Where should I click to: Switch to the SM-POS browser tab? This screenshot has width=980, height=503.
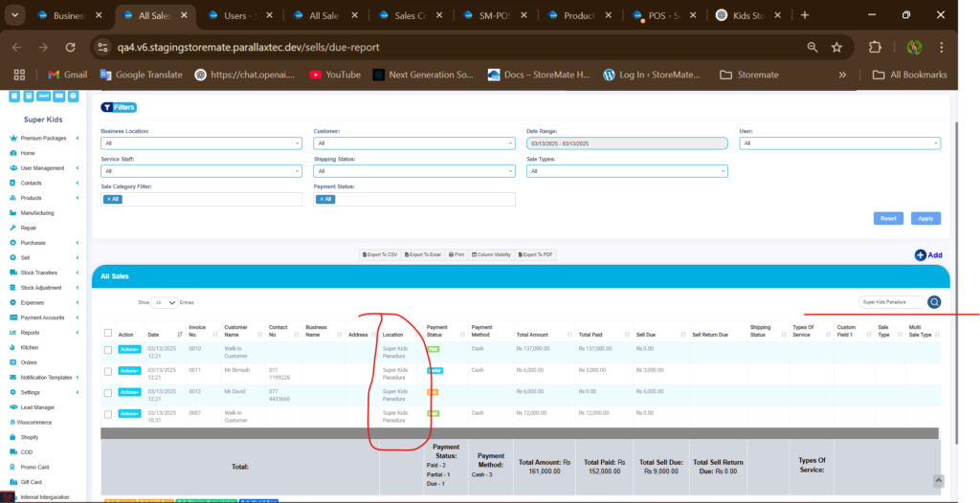[496, 15]
